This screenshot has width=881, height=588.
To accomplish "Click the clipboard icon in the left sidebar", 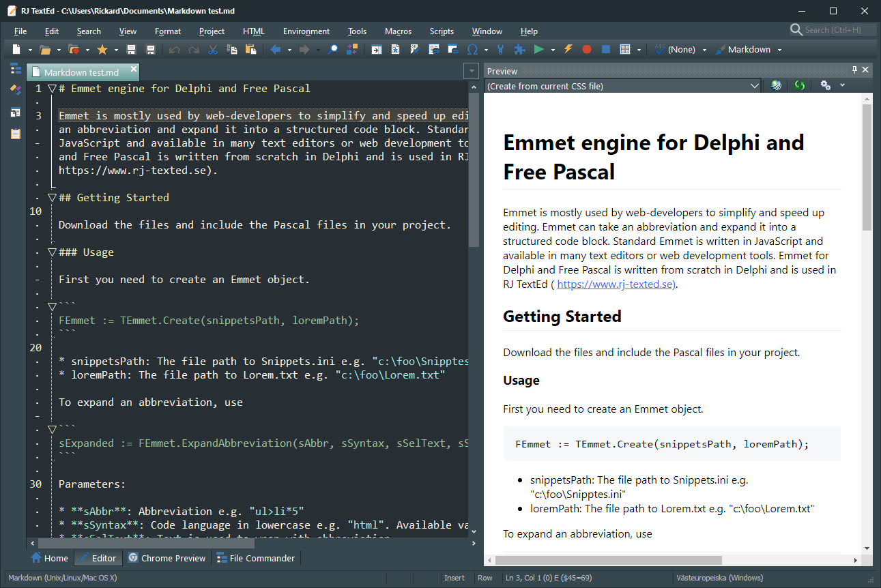I will (x=16, y=134).
